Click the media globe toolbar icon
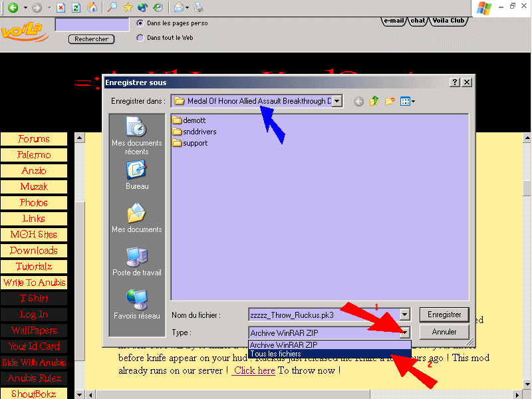The width and height of the screenshot is (532, 399). [x=143, y=7]
